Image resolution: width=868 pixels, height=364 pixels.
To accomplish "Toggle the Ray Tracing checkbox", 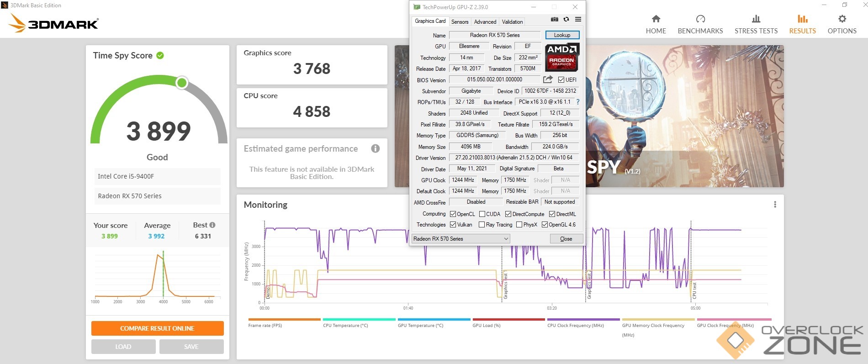I will 482,225.
